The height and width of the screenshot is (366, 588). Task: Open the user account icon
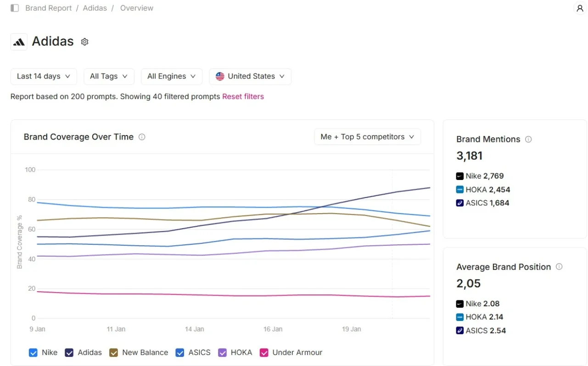(x=580, y=8)
